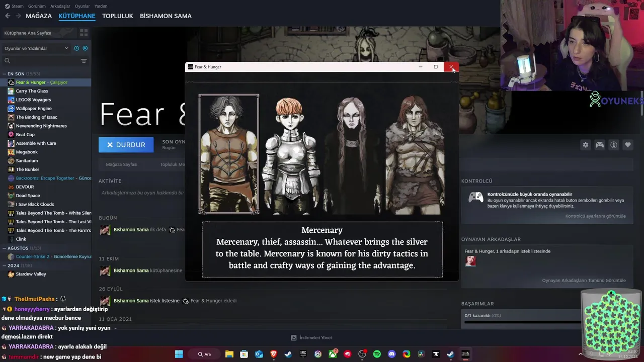Open the library advanced filter icon
This screenshot has width=644, height=362.
84,61
